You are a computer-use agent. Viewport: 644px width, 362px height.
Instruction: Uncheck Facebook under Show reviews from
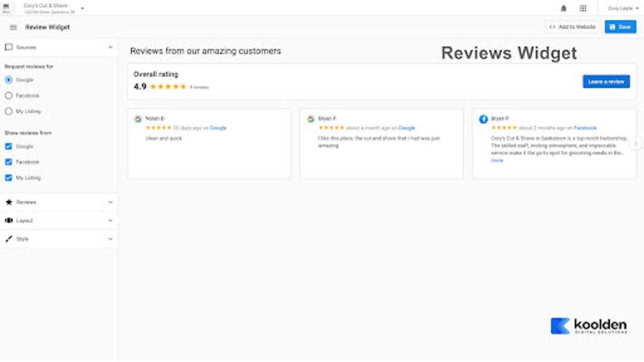9,162
